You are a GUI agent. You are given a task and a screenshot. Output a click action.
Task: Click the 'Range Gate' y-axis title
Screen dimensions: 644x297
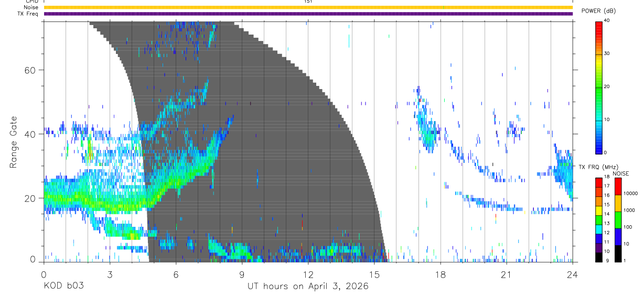pos(13,142)
